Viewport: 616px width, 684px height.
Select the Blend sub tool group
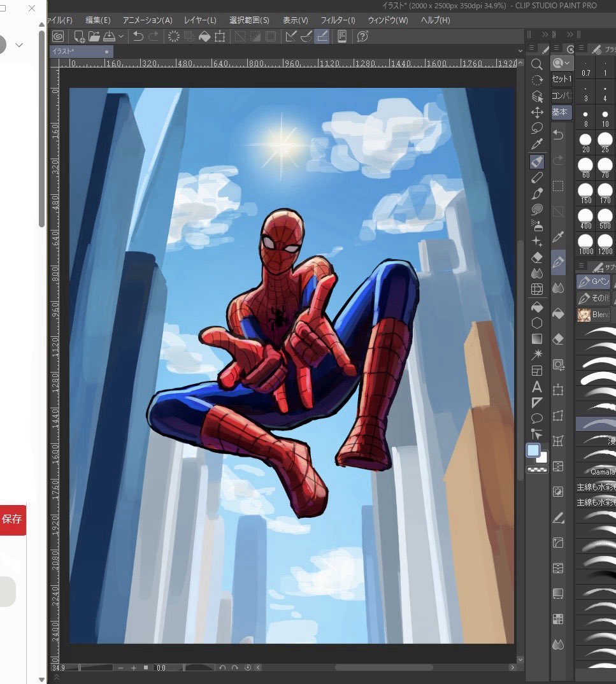click(594, 315)
